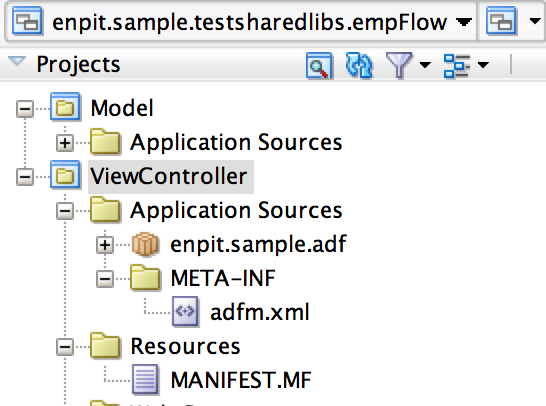Select the MANIFEST.MF file

pyautogui.click(x=241, y=380)
